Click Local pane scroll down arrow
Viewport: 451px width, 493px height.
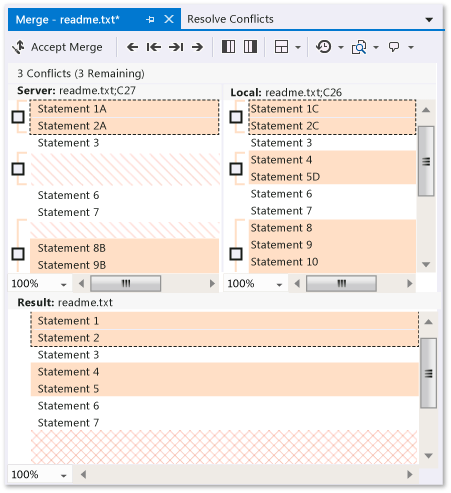(x=426, y=264)
